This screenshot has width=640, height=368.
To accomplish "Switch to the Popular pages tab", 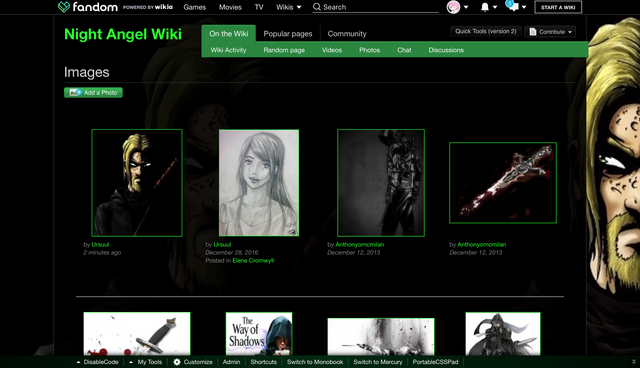I will [x=288, y=34].
